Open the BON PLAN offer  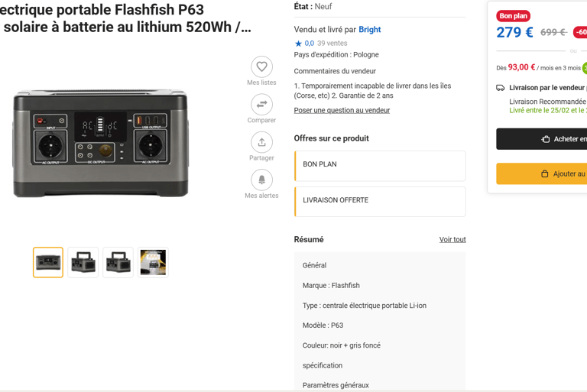[x=380, y=165]
